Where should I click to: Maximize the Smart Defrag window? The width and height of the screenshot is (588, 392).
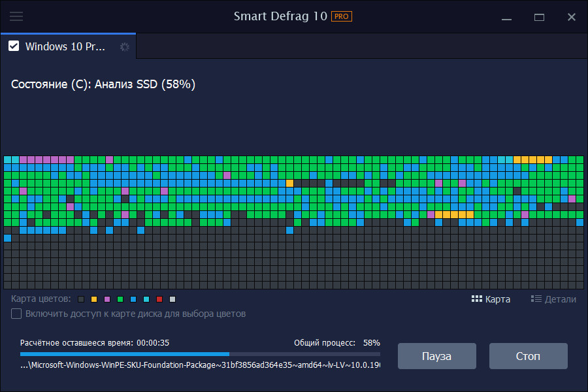[539, 17]
